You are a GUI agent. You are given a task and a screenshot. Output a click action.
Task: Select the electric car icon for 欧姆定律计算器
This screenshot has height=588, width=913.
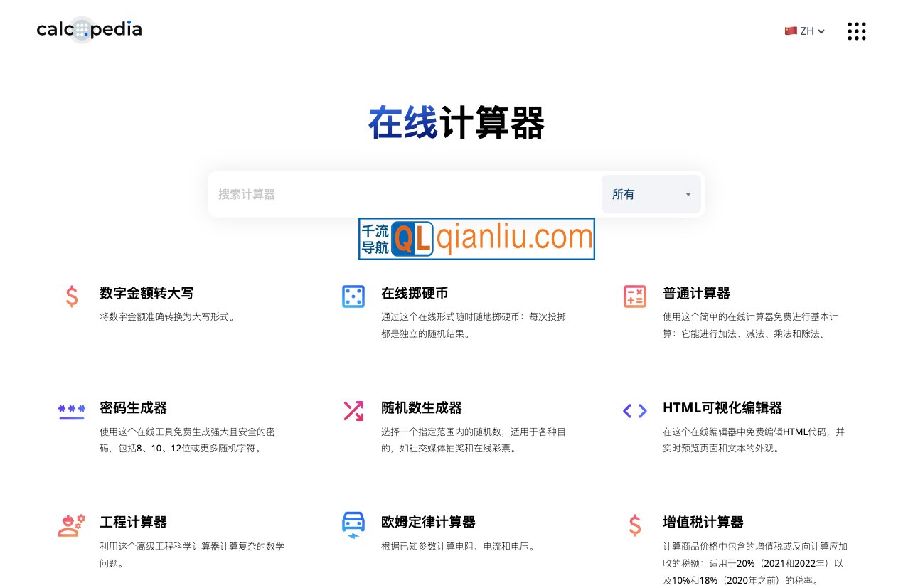(353, 525)
